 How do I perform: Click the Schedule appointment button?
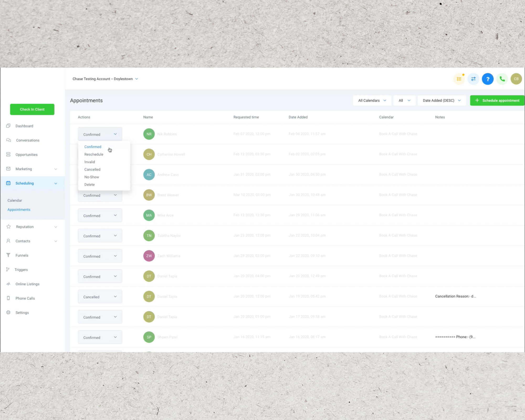[497, 101]
